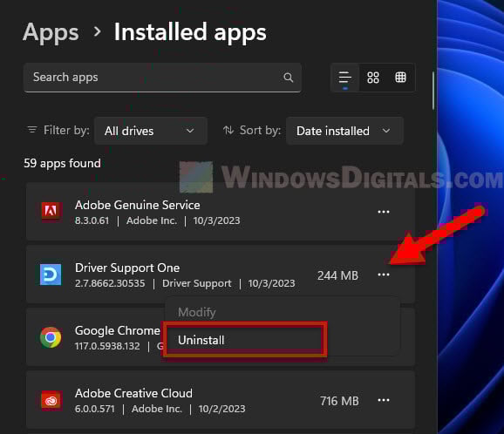Click the Sort by label
Viewport: 504px width, 434px height.
point(261,130)
